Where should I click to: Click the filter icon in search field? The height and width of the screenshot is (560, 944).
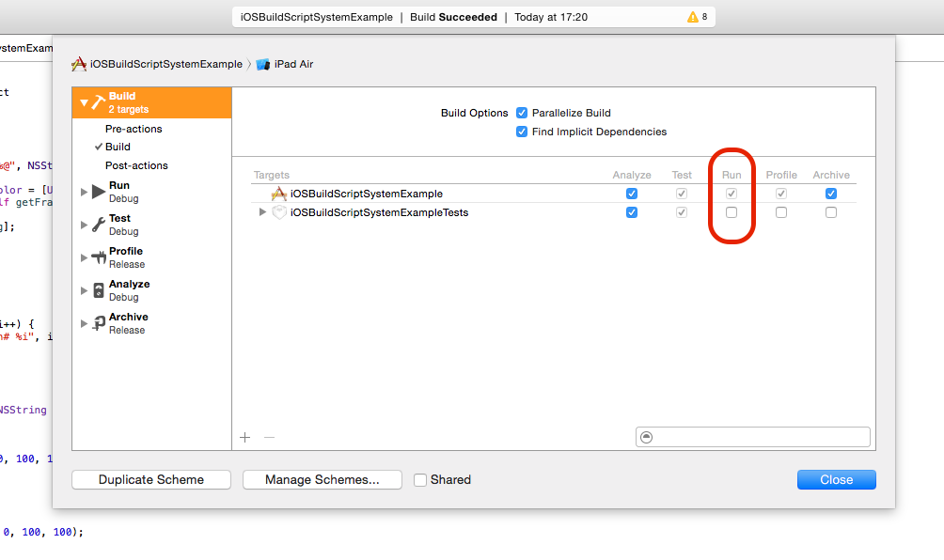point(647,437)
